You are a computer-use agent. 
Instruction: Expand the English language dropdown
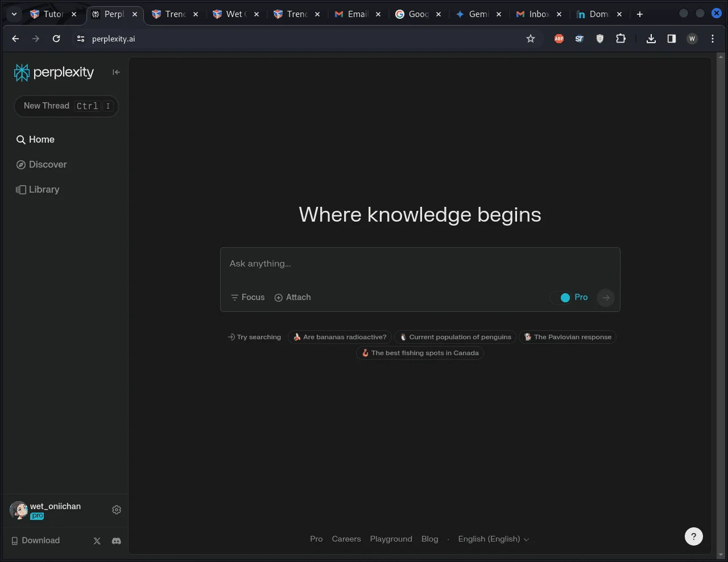[494, 539]
